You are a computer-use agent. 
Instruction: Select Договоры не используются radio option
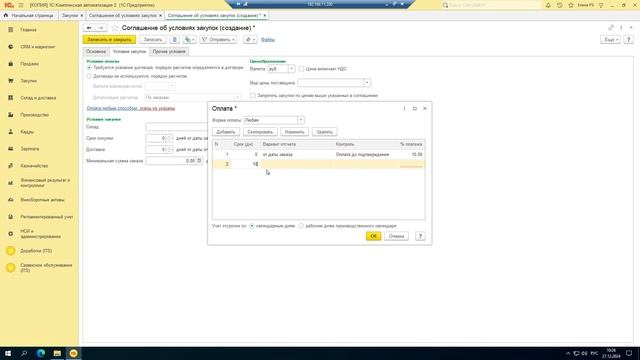pyautogui.click(x=89, y=76)
